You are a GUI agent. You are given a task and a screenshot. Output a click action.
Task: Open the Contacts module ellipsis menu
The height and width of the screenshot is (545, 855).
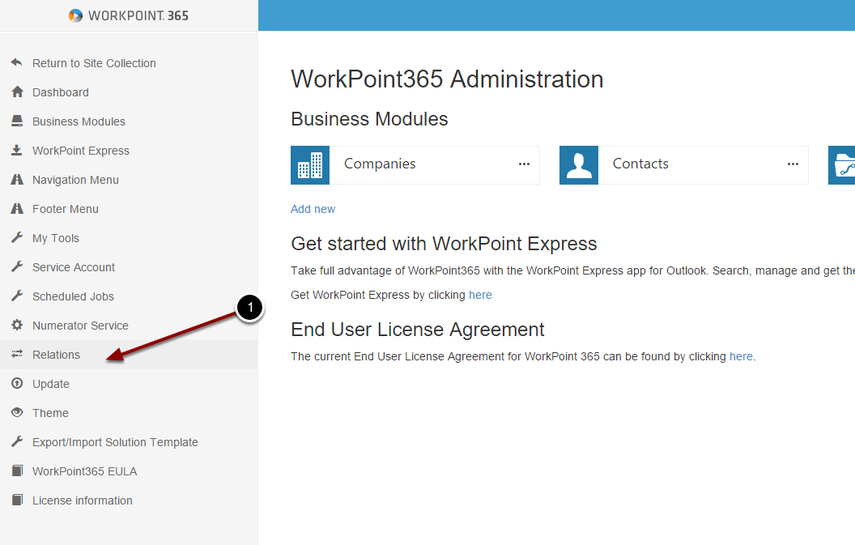(x=793, y=164)
